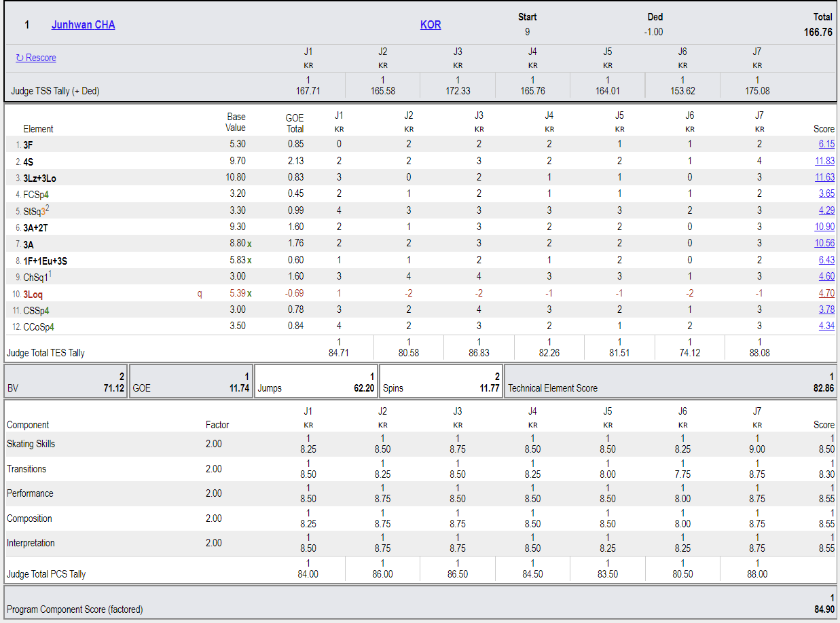Screen dimensions: 840x623
Task: Click the 3Lz+3Lo score 11.63
Action: pos(825,177)
